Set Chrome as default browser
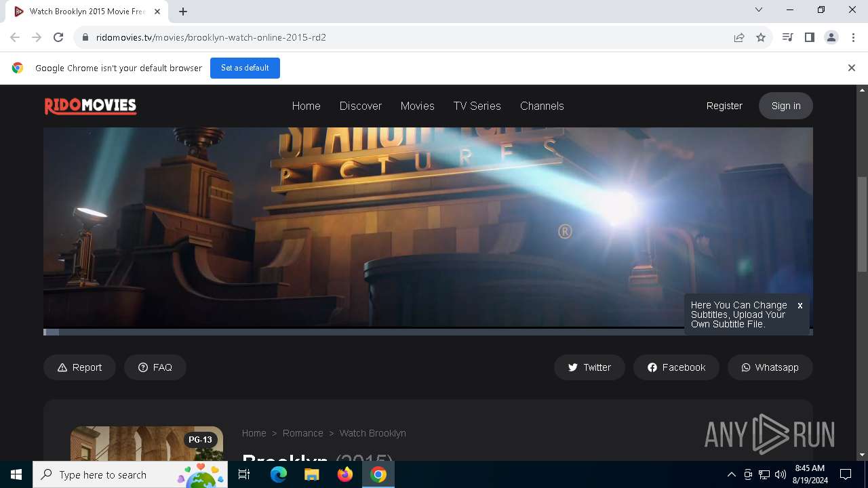 click(245, 68)
